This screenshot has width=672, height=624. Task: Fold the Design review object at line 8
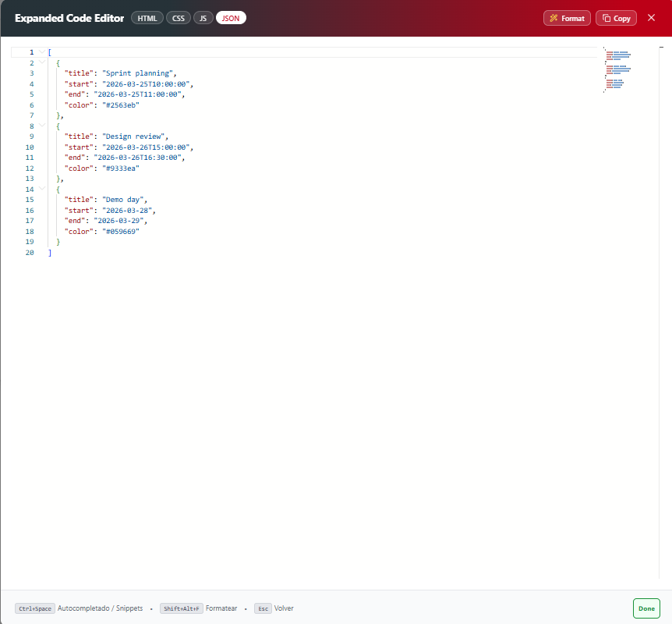tap(42, 126)
